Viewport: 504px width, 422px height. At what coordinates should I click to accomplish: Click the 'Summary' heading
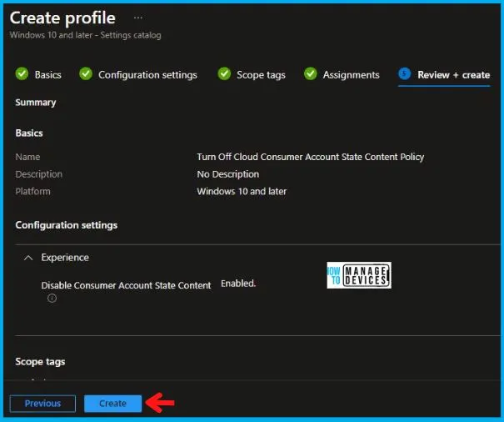36,103
